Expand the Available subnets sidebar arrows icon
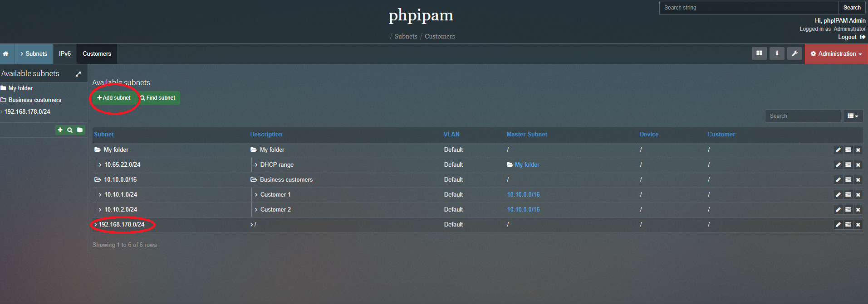 (x=78, y=74)
